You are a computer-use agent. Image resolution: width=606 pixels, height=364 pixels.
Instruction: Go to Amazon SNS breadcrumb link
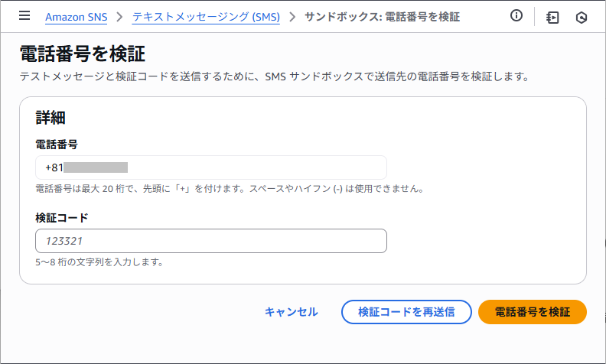[x=77, y=17]
